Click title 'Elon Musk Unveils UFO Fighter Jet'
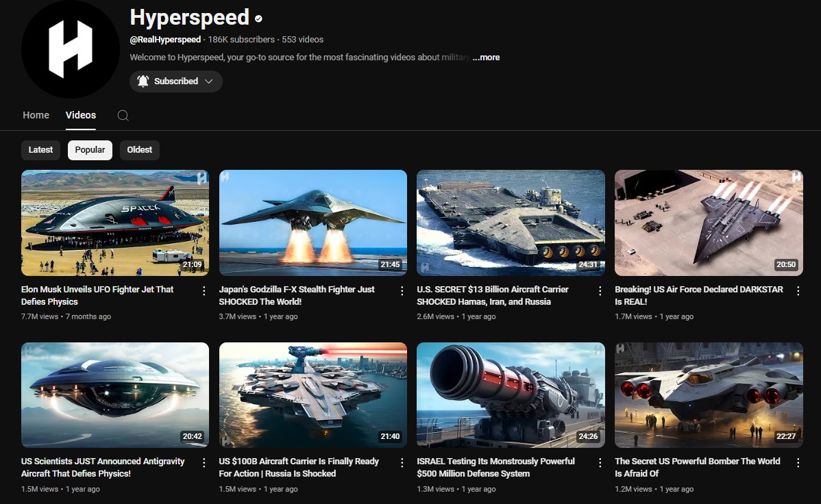The image size is (821, 504). (x=97, y=295)
